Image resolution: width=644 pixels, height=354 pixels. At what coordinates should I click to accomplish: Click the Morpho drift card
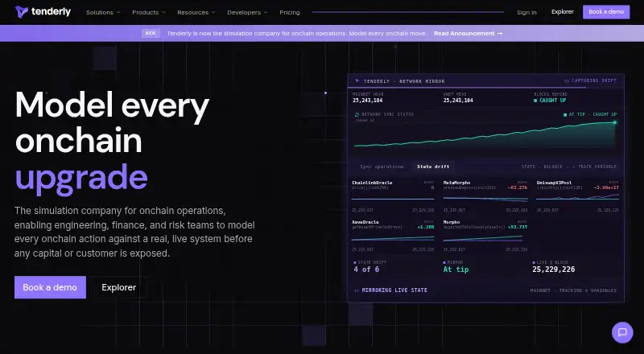pos(485,236)
